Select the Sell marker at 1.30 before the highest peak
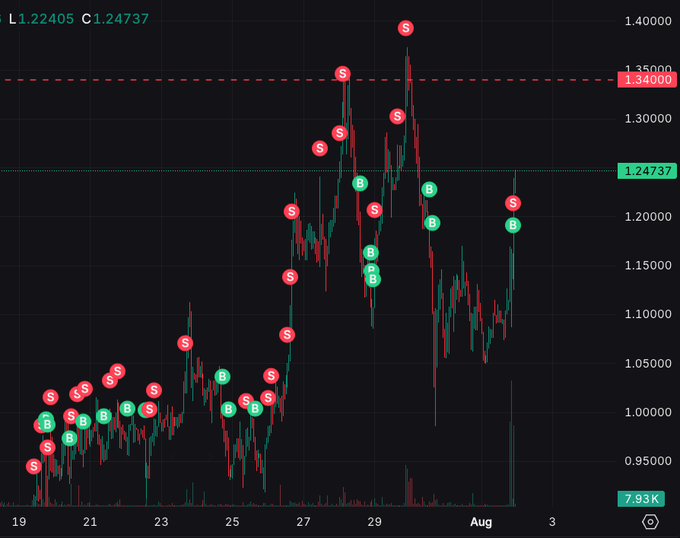The image size is (680, 538). [x=397, y=116]
